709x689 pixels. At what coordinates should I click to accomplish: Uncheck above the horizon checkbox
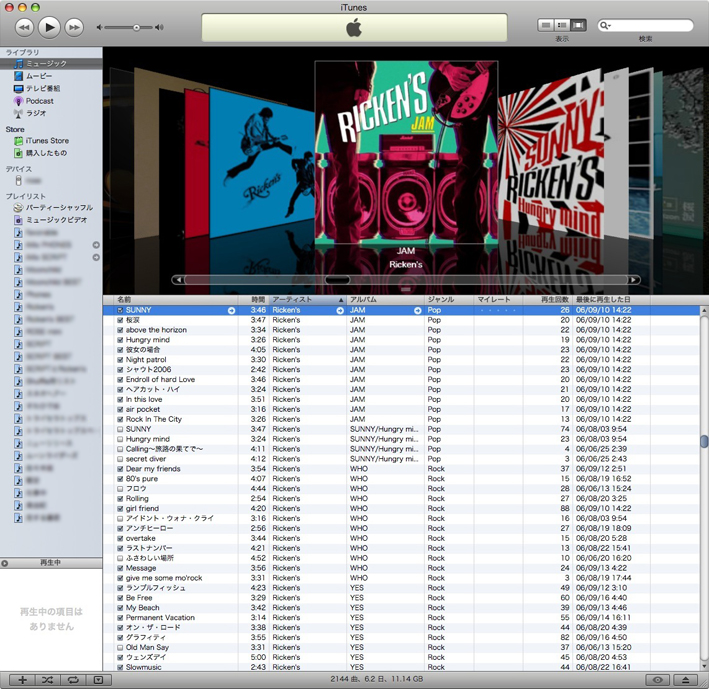pyautogui.click(x=120, y=330)
